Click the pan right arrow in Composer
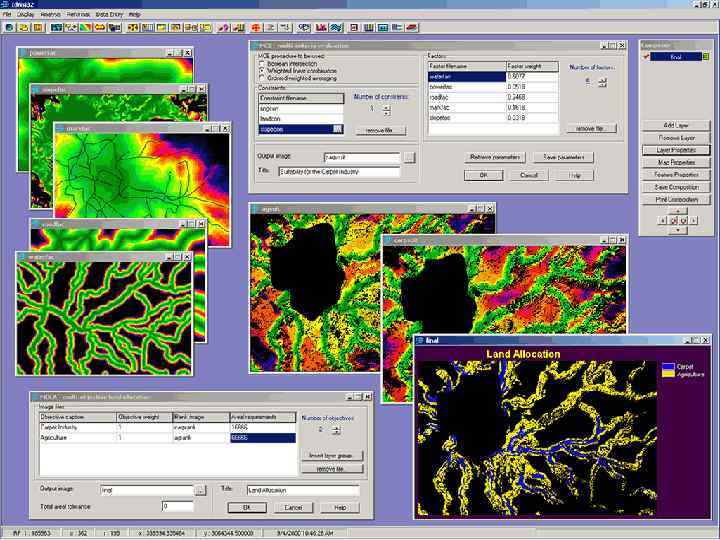Image resolution: width=720 pixels, height=540 pixels. pyautogui.click(x=693, y=220)
